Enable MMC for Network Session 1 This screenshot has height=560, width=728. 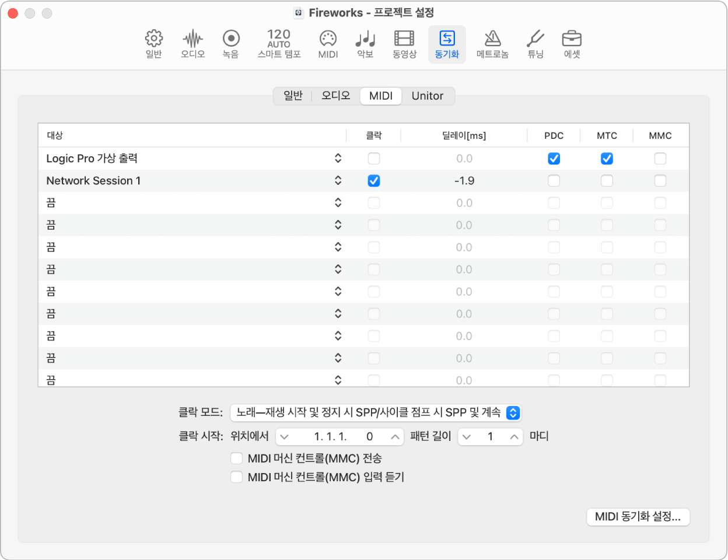pos(660,181)
